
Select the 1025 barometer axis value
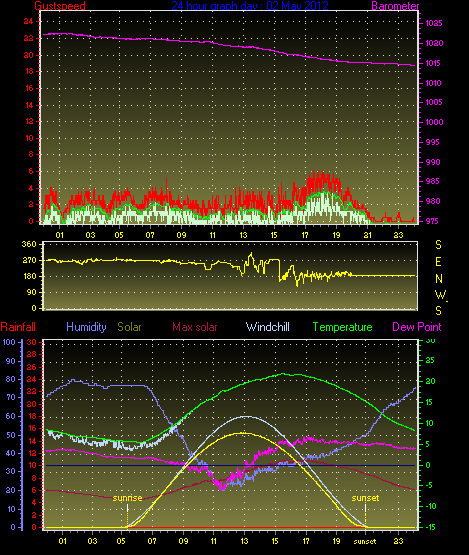pyautogui.click(x=434, y=23)
